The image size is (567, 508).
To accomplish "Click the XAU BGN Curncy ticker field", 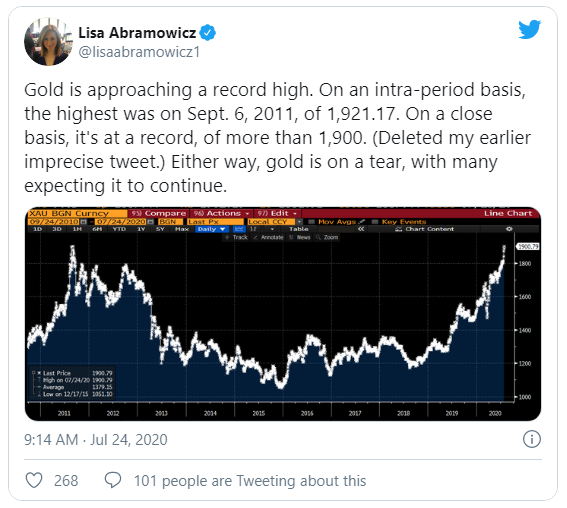I will (x=77, y=213).
